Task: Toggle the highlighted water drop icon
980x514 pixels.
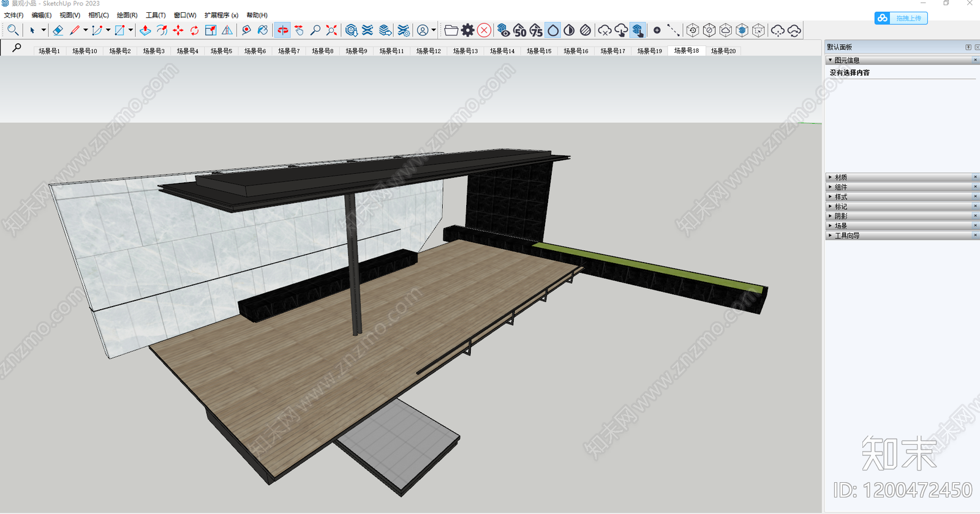Action: click(553, 30)
